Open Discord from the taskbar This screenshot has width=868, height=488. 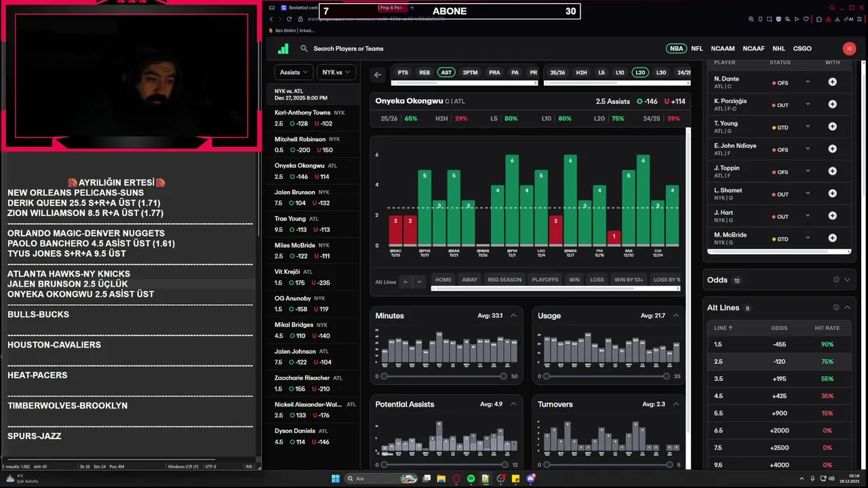click(x=531, y=479)
